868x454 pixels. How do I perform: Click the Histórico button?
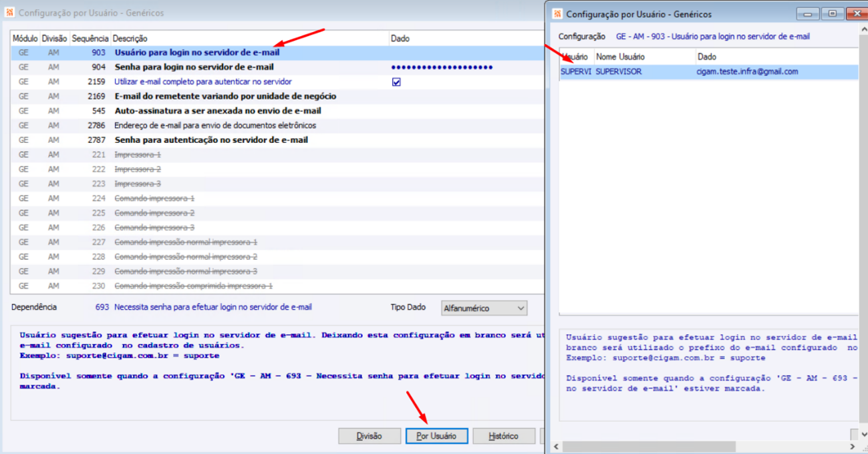(504, 436)
